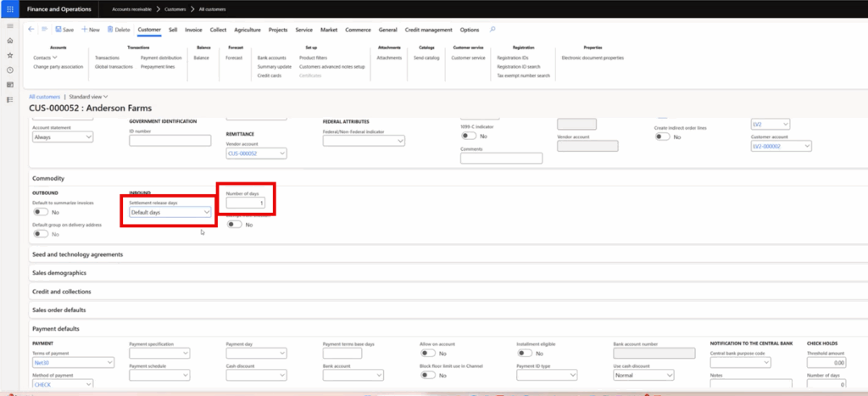This screenshot has width=868, height=396.
Task: Open Workspaces icon in left sidebar
Action: [10, 85]
